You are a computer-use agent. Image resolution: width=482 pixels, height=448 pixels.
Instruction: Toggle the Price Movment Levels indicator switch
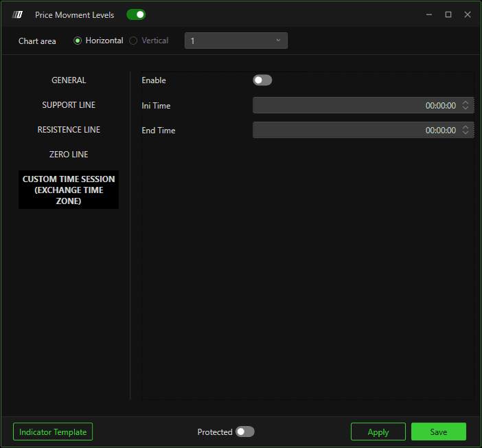click(x=136, y=14)
